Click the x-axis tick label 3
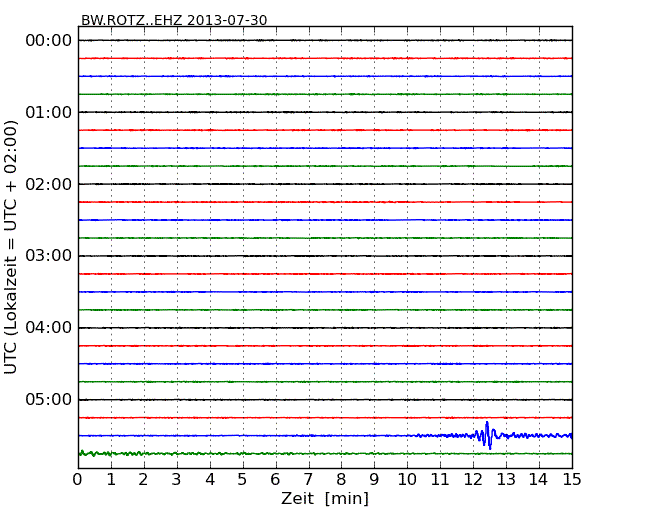Screen dimensions: 650x520 [x=177, y=480]
